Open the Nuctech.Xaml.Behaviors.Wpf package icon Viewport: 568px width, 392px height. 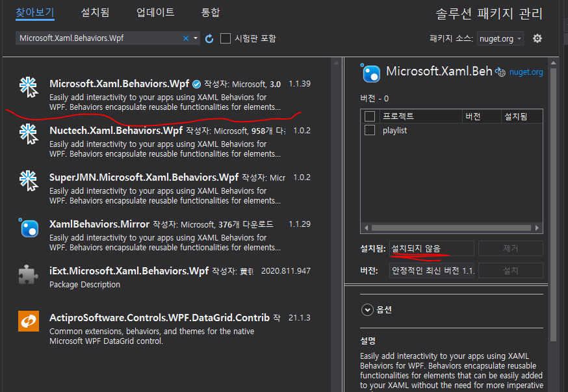[x=29, y=134]
